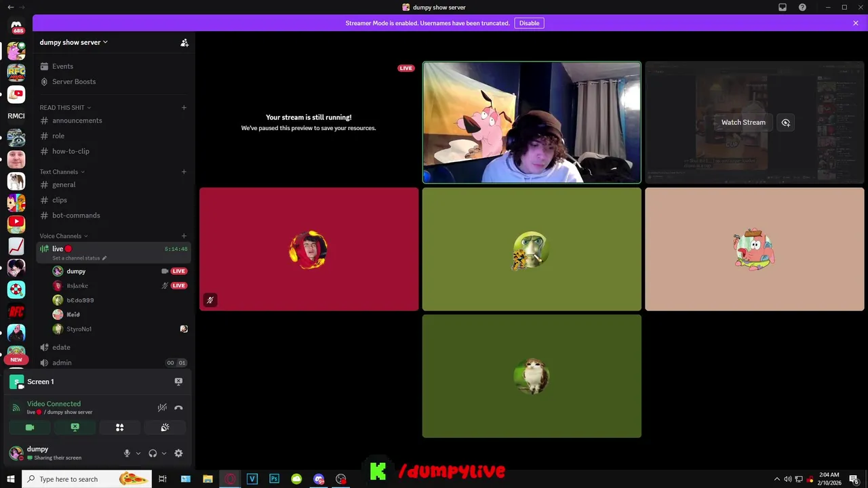
Task: Open the red RFC server icon
Action: coord(16,312)
